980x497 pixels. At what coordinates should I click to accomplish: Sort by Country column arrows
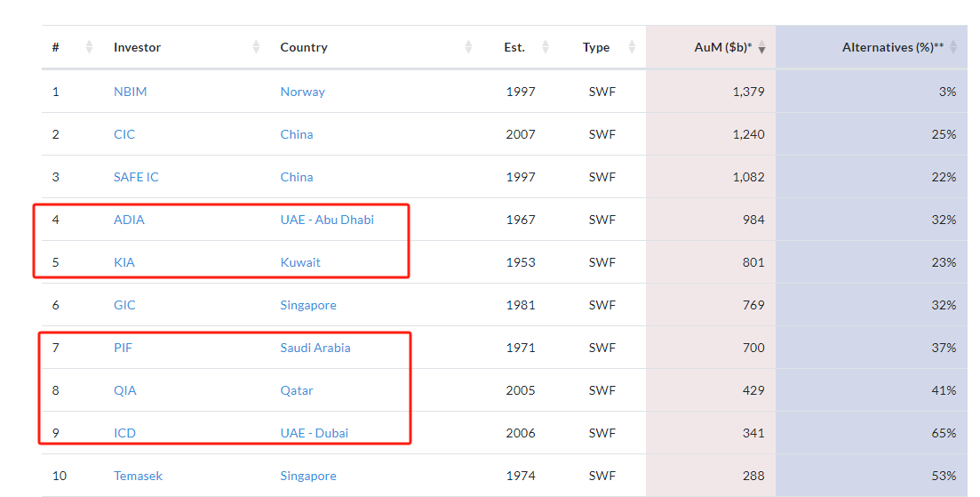click(x=468, y=47)
